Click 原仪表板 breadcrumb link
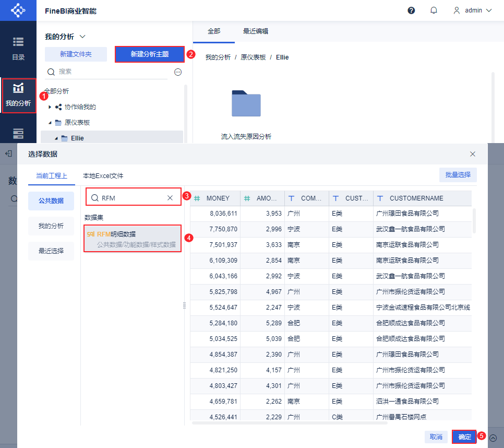The image size is (504, 448). coord(253,57)
